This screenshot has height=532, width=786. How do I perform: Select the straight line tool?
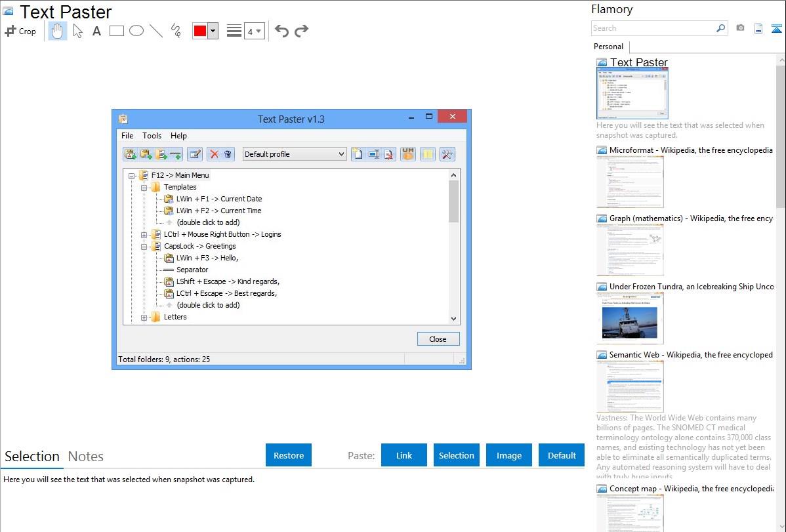click(x=156, y=31)
